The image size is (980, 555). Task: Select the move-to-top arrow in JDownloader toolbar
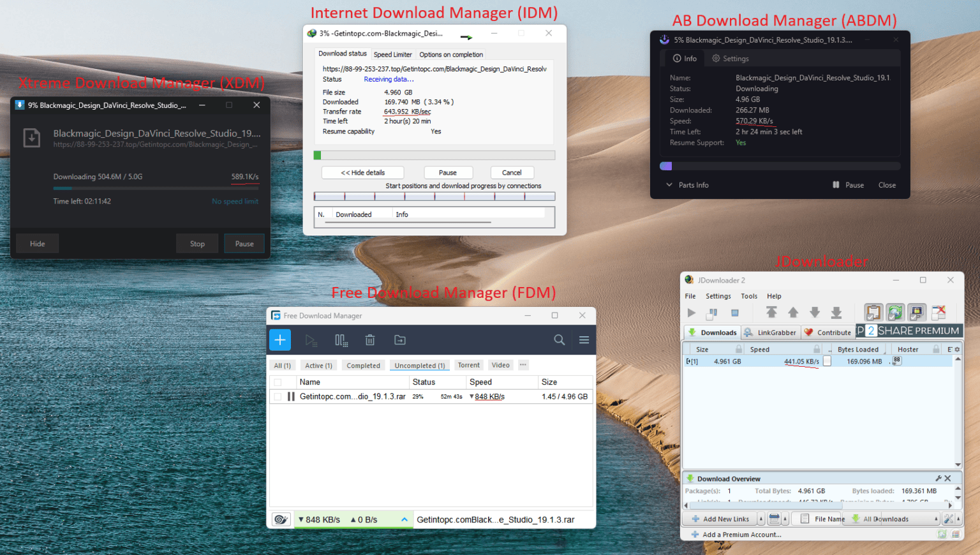pos(771,312)
